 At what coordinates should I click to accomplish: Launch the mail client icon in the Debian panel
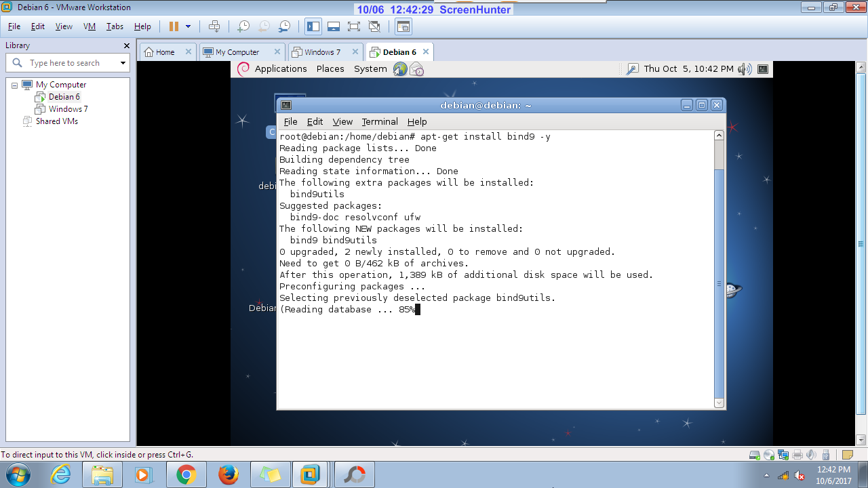point(417,69)
